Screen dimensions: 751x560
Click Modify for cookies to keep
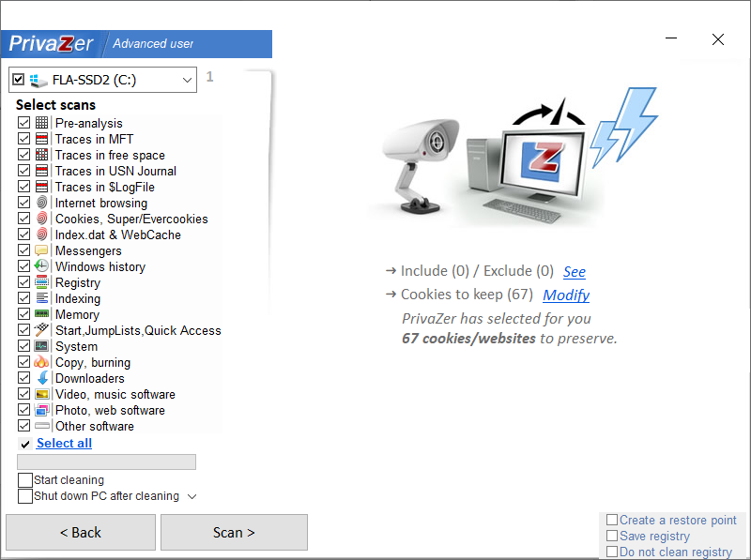566,295
